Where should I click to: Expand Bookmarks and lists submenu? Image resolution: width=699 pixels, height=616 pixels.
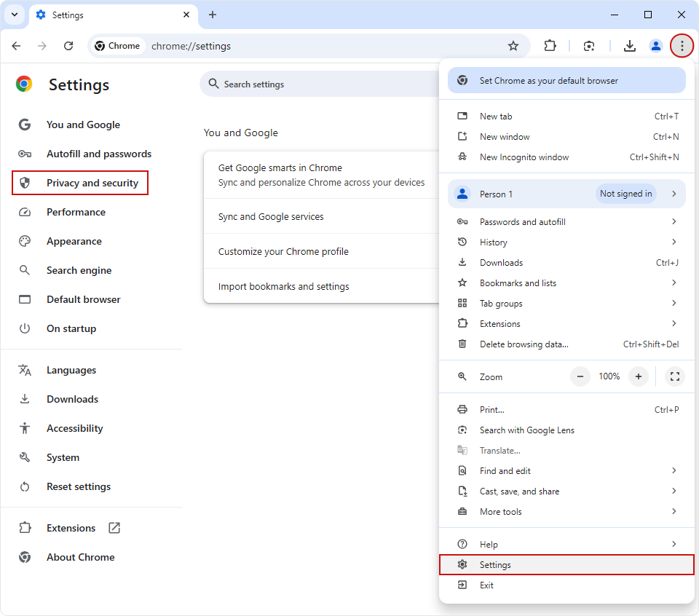[566, 283]
